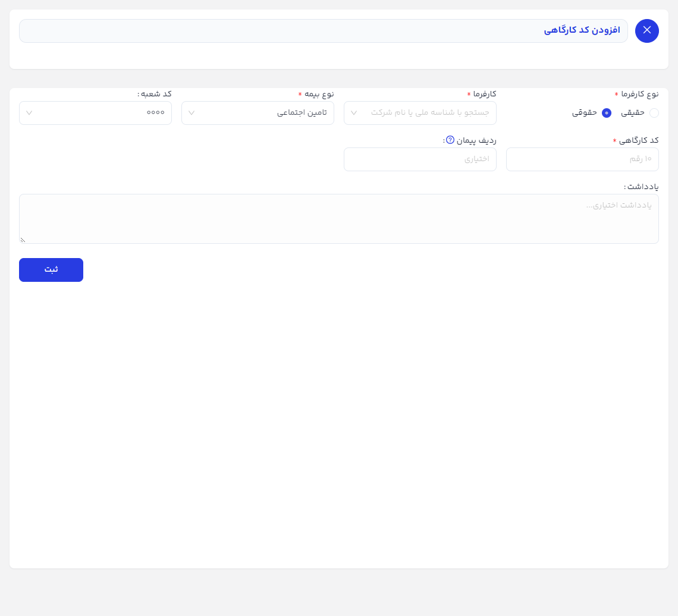678x616 pixels.
Task: Open the کارفرما search dropdown
Action: pyautogui.click(x=420, y=113)
